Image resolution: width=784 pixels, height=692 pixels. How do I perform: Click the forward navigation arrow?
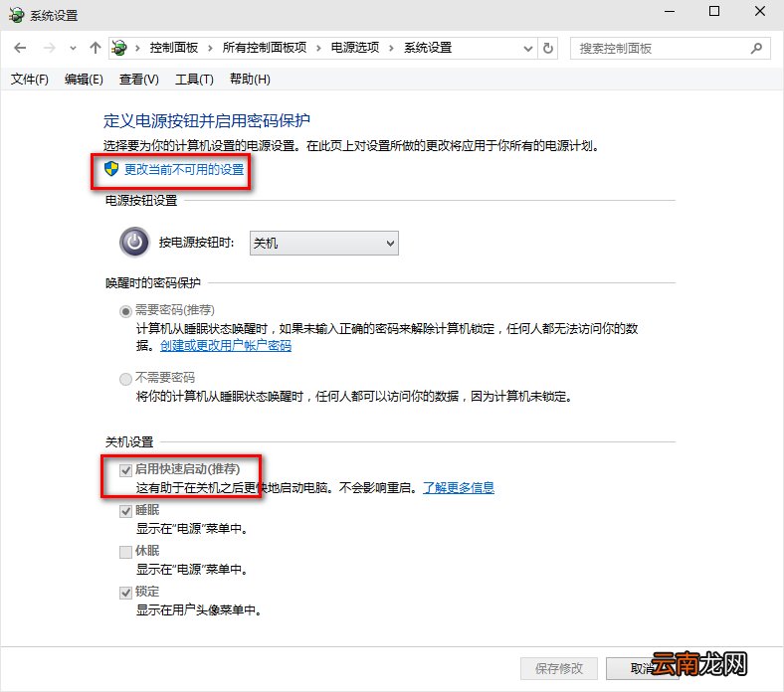[x=49, y=48]
